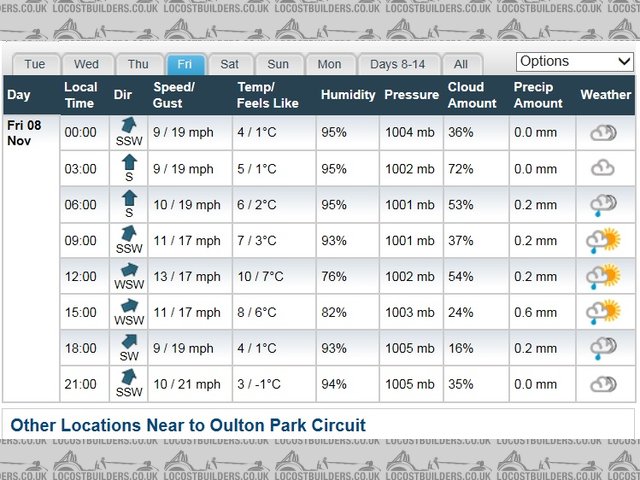The width and height of the screenshot is (640, 480).
Task: Select the Wed forecast tab
Action: click(x=87, y=64)
